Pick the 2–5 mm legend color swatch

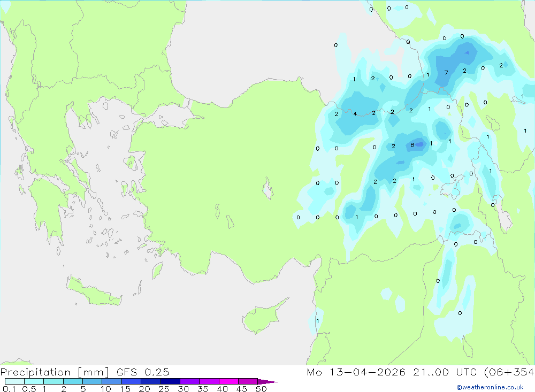pyautogui.click(x=73, y=381)
